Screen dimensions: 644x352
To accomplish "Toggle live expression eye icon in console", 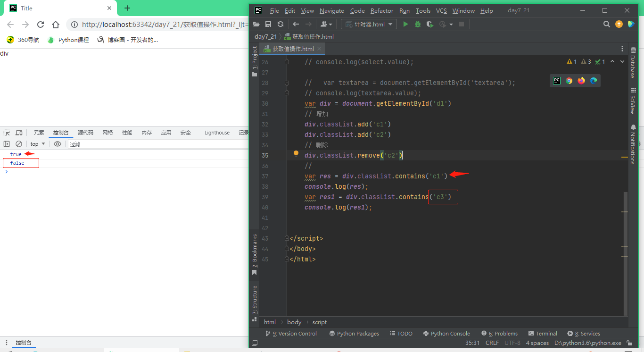I will click(x=58, y=144).
